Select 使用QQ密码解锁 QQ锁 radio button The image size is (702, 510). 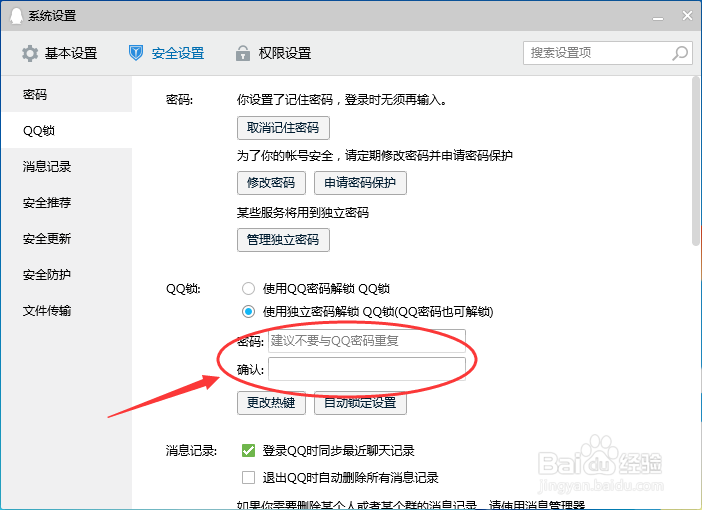point(248,288)
